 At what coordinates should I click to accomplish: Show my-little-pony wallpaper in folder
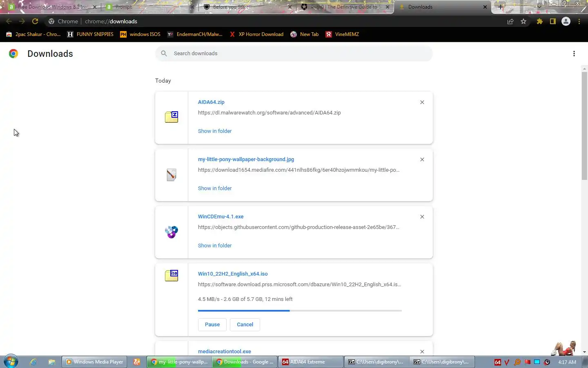(x=215, y=188)
